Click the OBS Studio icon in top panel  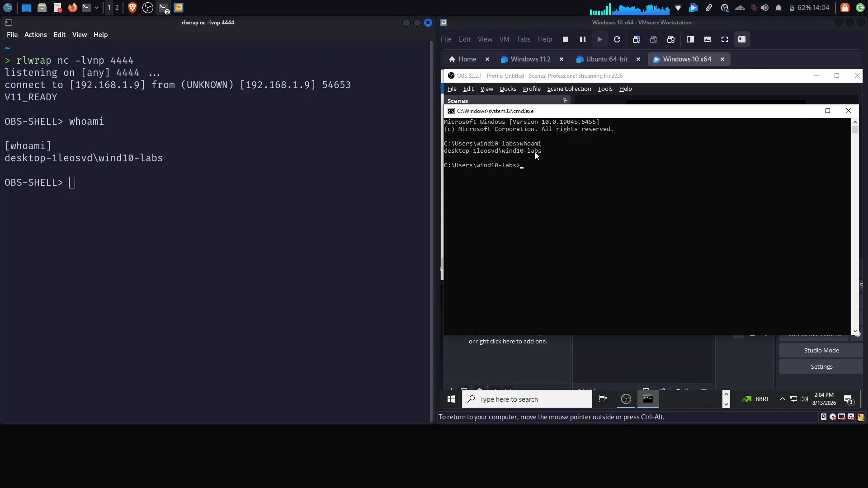[148, 8]
